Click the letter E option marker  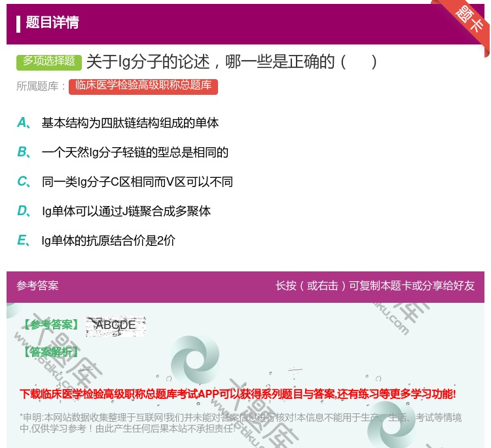[24, 240]
